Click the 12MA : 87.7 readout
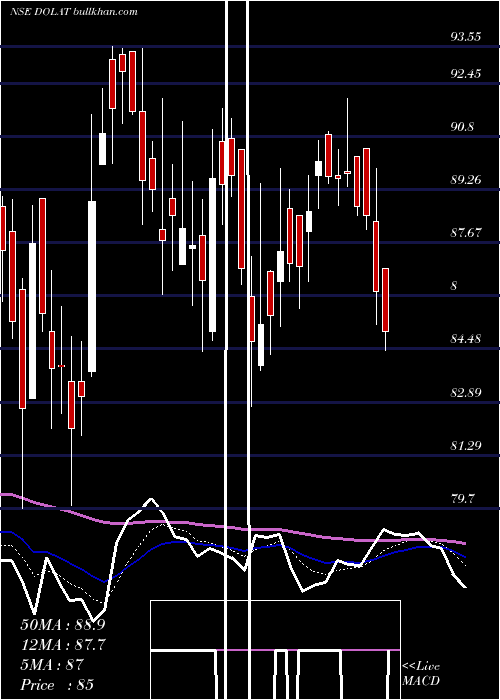Screen dimensions: 500x700 (x=63, y=645)
